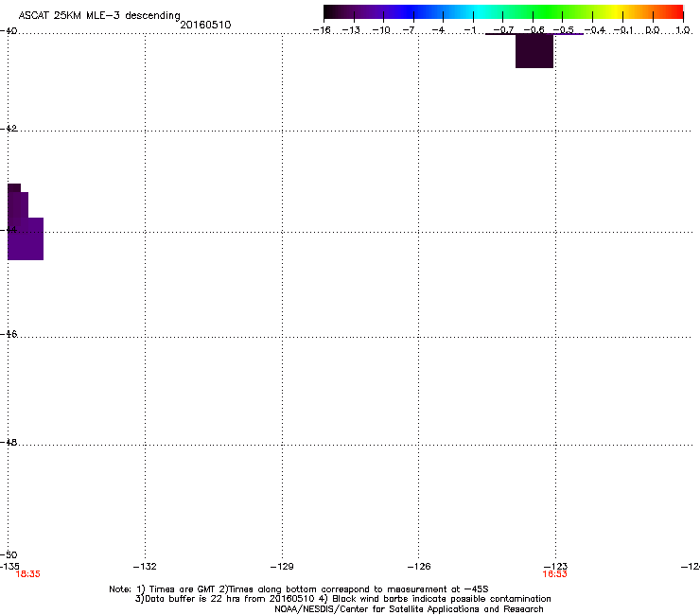The width and height of the screenshot is (700, 615).
Task: Click the -16 colorbar scale label
Action: pyautogui.click(x=322, y=30)
